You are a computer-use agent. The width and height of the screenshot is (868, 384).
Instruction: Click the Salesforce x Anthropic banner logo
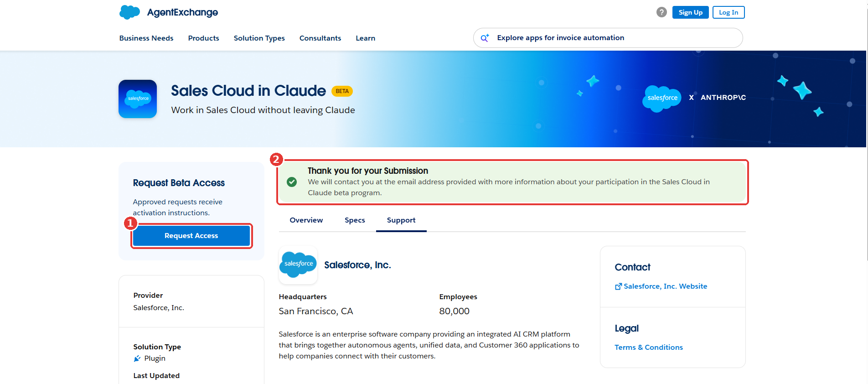pyautogui.click(x=694, y=98)
